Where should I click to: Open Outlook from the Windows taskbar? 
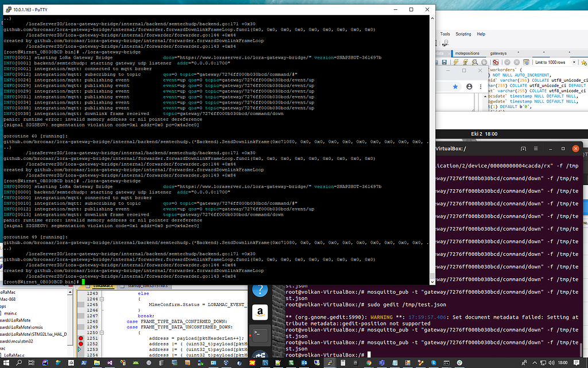coord(304,363)
